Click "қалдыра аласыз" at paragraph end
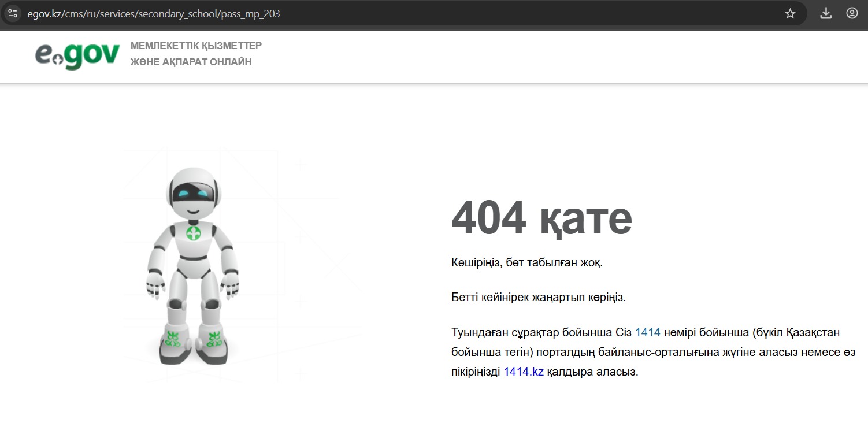 pyautogui.click(x=592, y=372)
